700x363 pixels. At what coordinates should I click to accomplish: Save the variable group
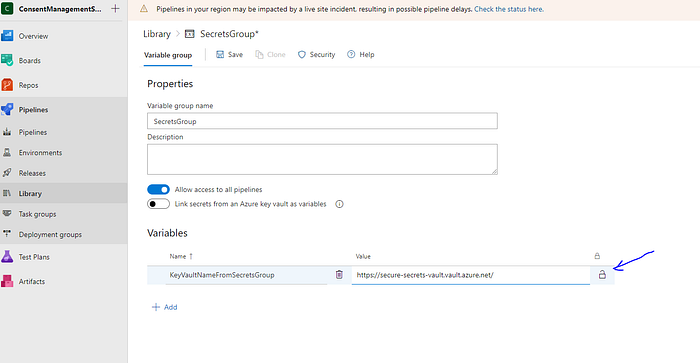(x=229, y=54)
